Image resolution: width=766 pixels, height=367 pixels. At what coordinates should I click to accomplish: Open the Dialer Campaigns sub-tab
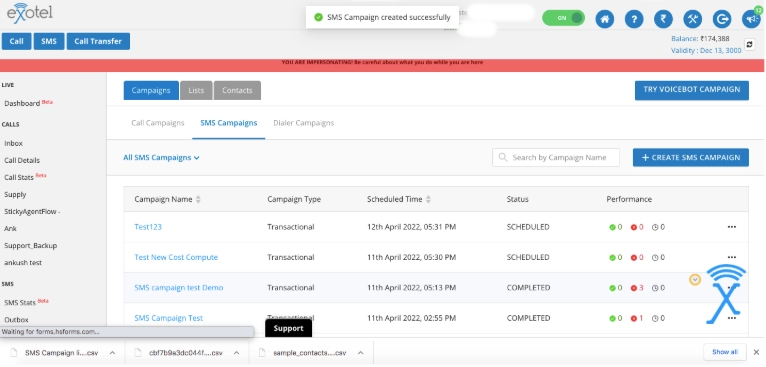tap(304, 123)
